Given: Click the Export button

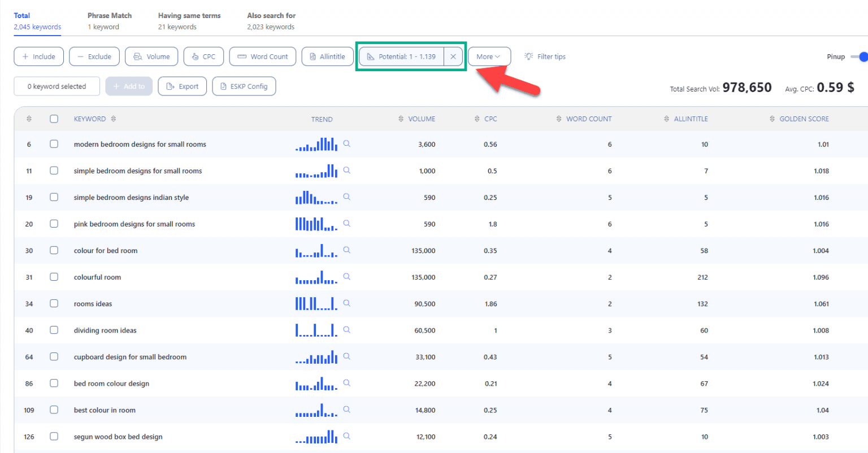Looking at the screenshot, I should 182,86.
